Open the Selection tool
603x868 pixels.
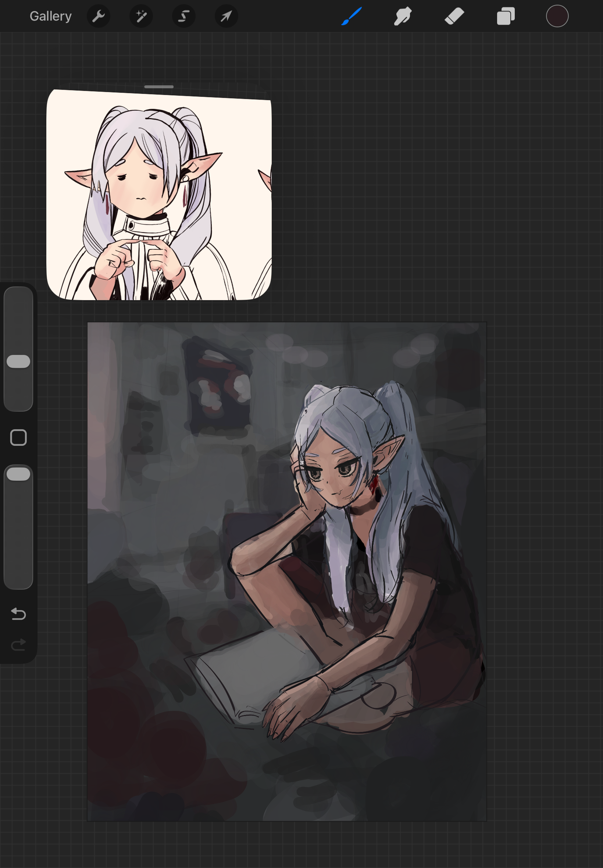click(x=184, y=16)
